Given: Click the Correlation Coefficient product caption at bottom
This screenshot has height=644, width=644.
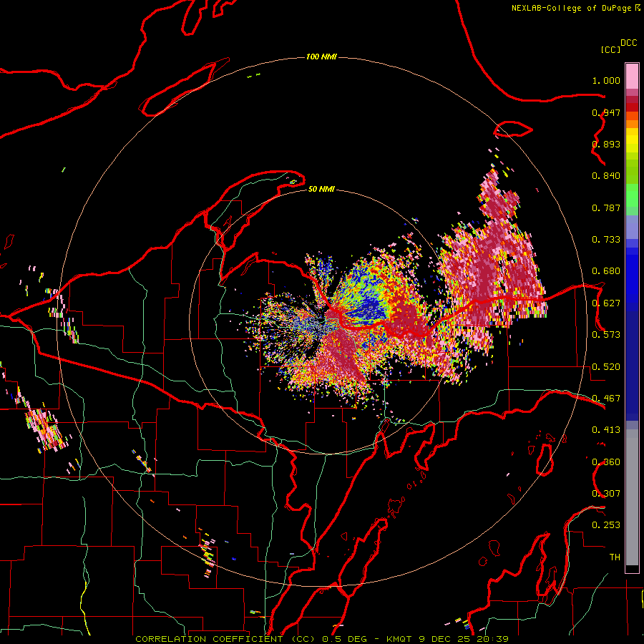Looking at the screenshot, I should pos(321,639).
